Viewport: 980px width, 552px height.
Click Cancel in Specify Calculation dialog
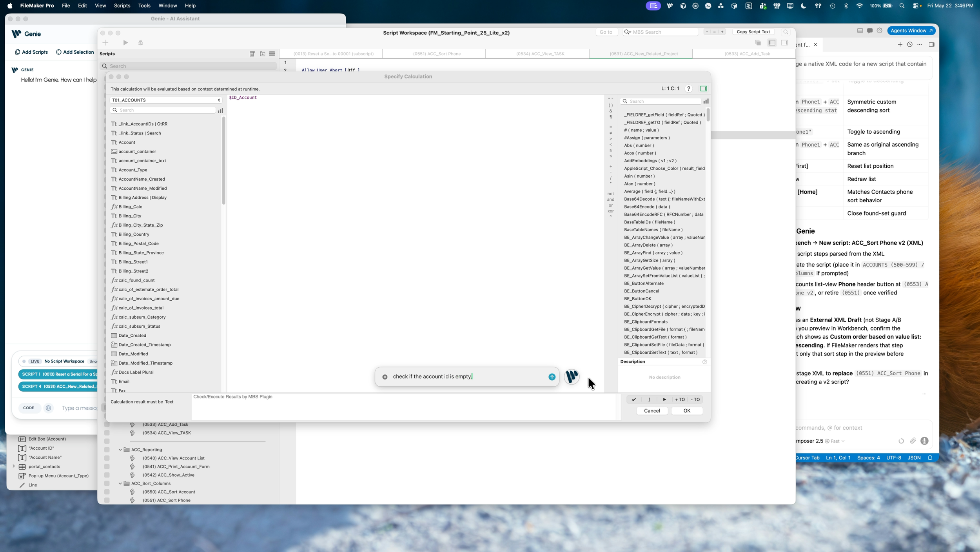click(652, 411)
